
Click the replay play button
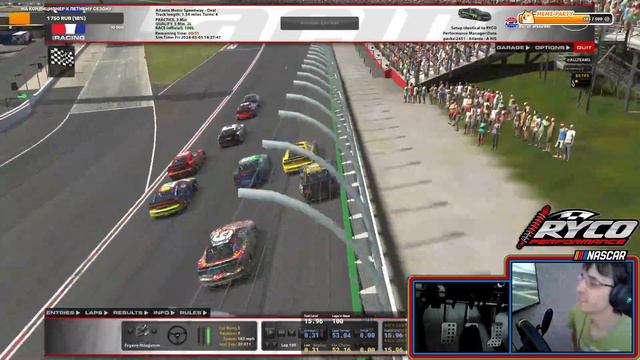tap(269, 332)
